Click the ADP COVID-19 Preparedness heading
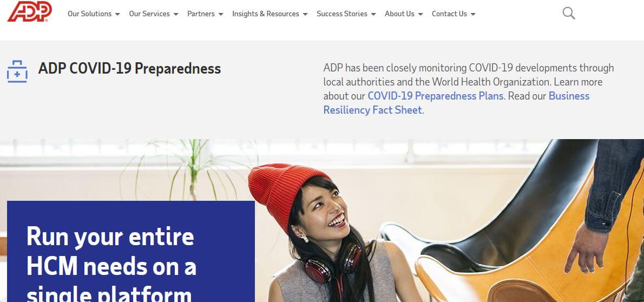Screen dimensions: 644x302 129,68
